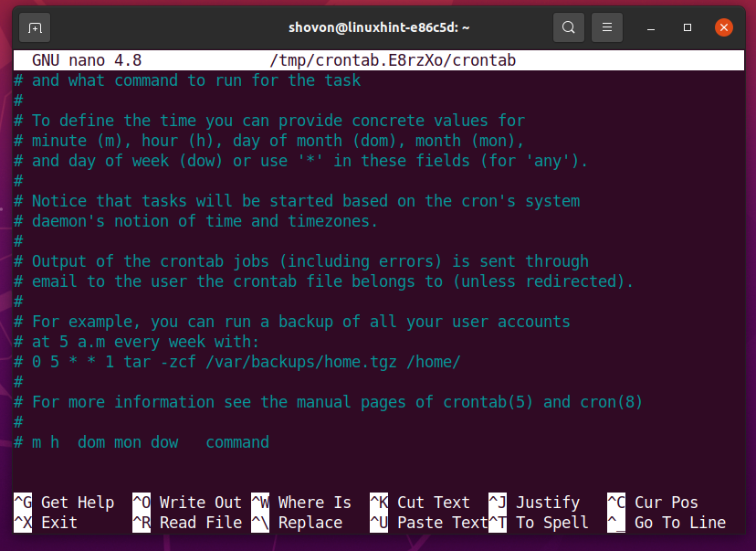The height and width of the screenshot is (551, 756).
Task: Click the line "daemon's notion of time and timezones"
Action: click(x=195, y=221)
